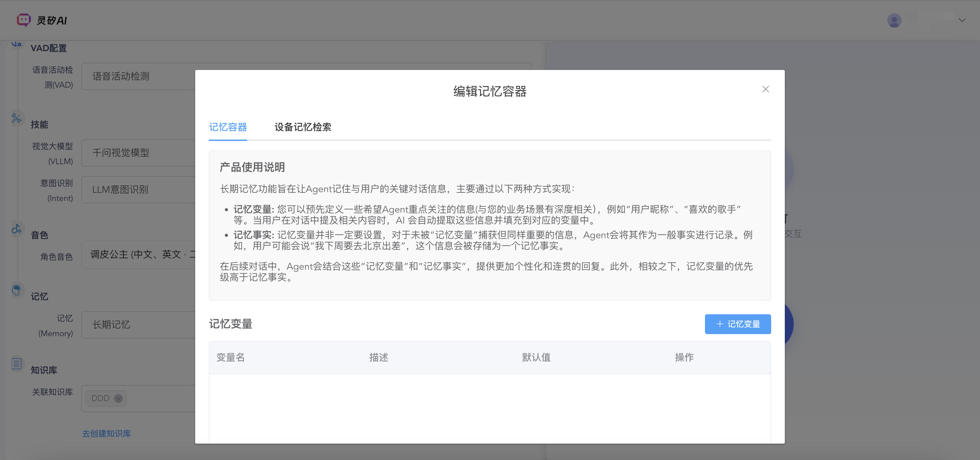The height and width of the screenshot is (460, 980).
Task: Click the 关联知识库 input field
Action: [152, 398]
